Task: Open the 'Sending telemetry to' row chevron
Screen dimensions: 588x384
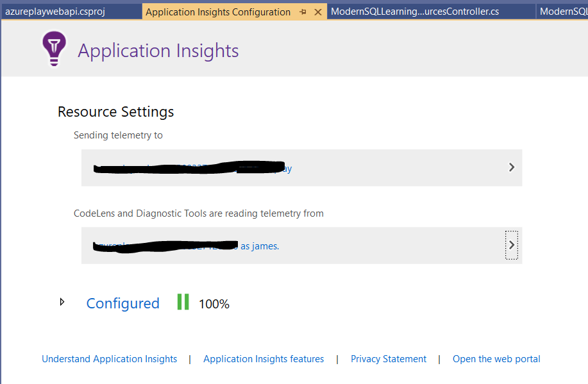Action: pos(511,167)
